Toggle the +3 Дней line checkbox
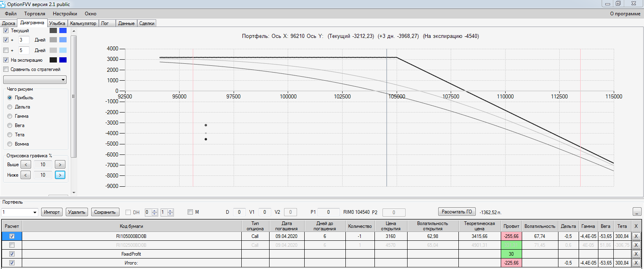The height and width of the screenshot is (269, 644). coord(6,40)
